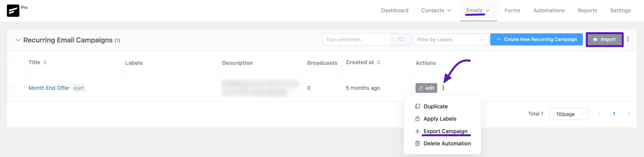Open the Reports tab
The width and height of the screenshot is (644, 157).
tap(587, 11)
